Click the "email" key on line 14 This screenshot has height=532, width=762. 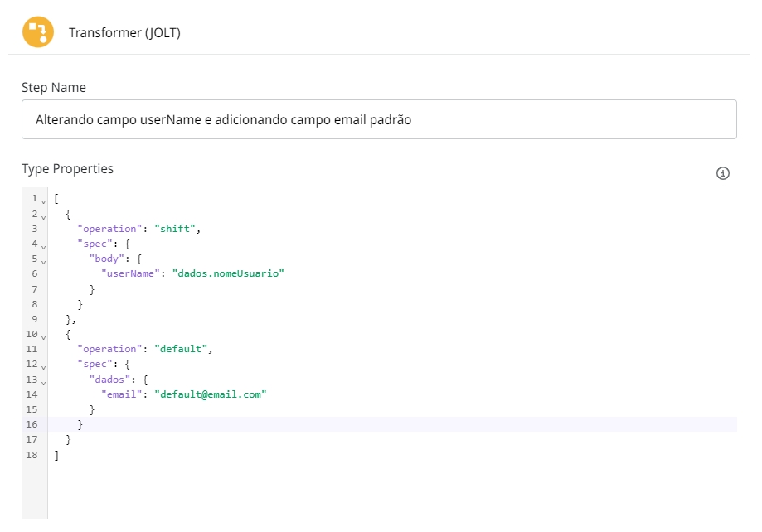click(x=120, y=394)
